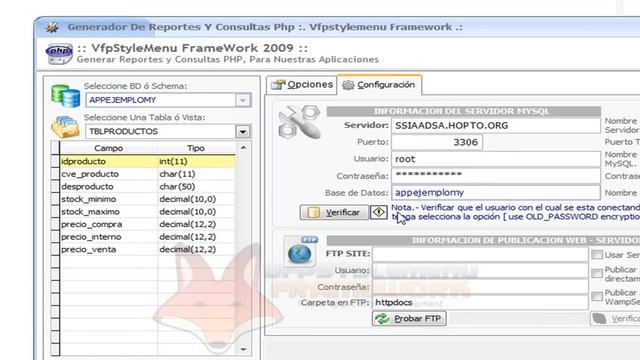
Task: Click the wrench and nuts MySQL icon
Action: [x=299, y=122]
